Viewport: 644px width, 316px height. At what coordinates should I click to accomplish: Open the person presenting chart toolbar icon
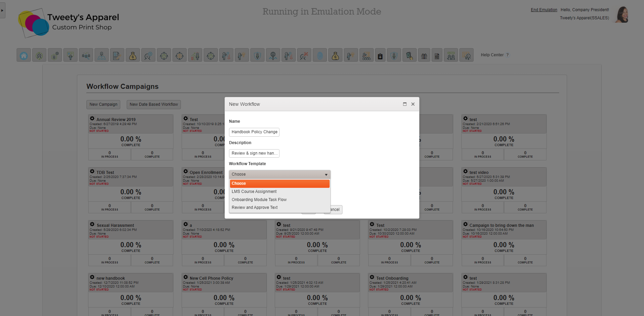(466, 55)
